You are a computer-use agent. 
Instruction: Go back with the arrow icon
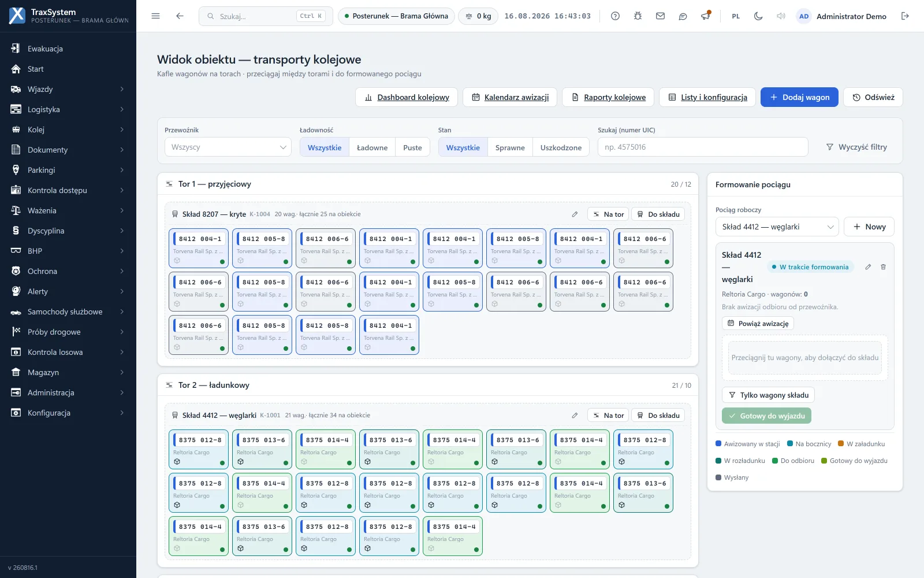(x=180, y=16)
